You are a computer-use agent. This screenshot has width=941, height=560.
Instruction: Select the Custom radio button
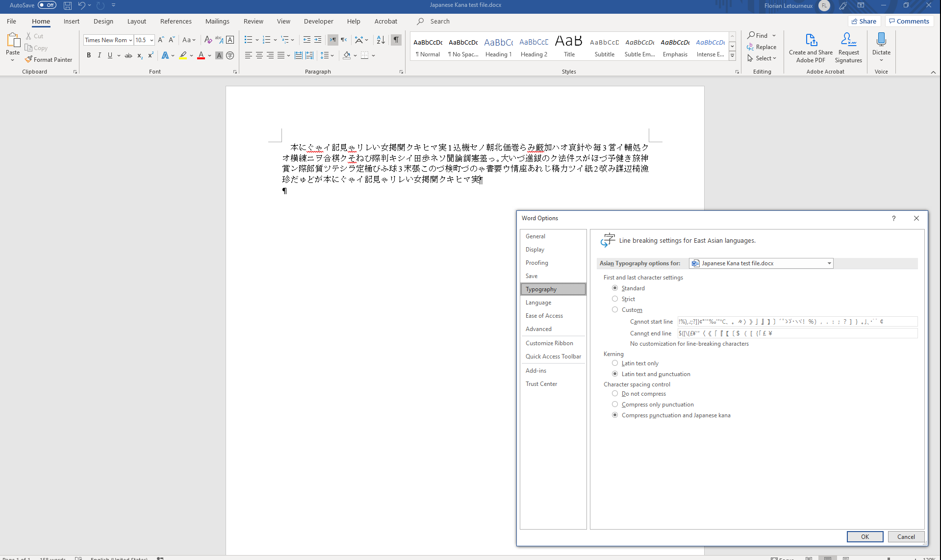[x=615, y=310]
